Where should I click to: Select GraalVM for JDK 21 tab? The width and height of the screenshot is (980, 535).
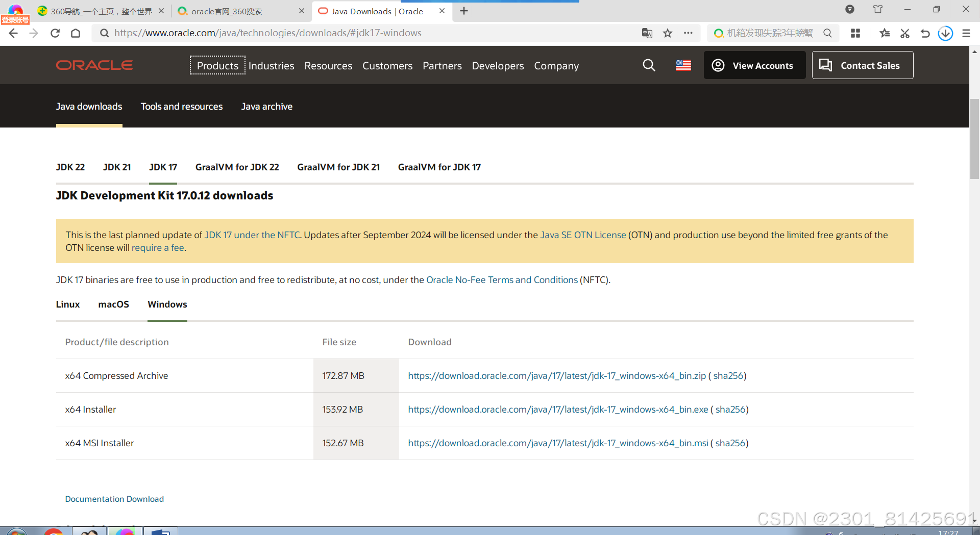338,167
